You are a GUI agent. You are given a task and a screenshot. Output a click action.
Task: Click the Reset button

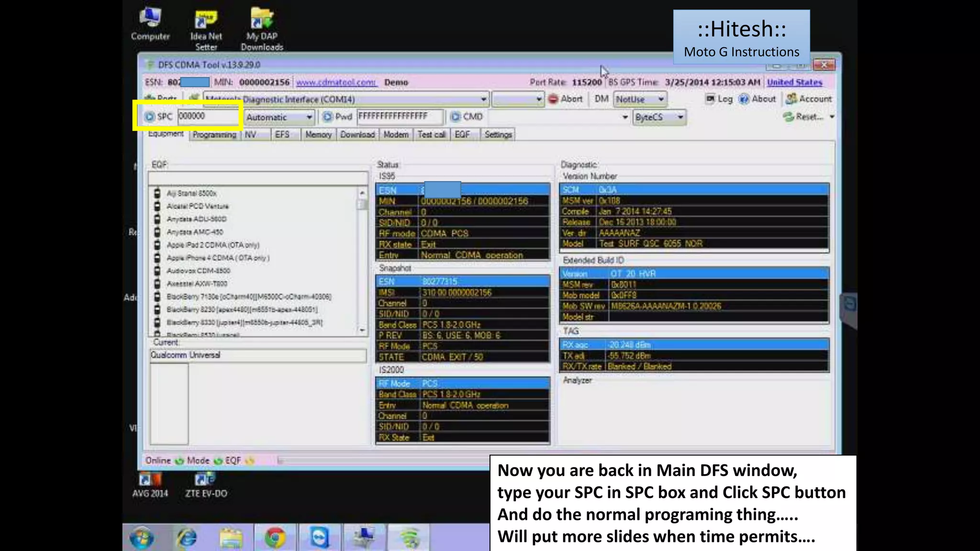(x=803, y=117)
